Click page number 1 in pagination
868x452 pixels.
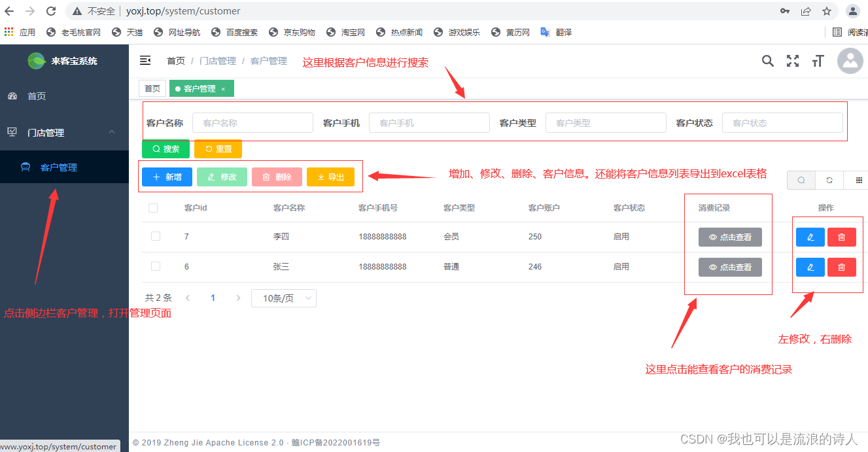(x=213, y=298)
